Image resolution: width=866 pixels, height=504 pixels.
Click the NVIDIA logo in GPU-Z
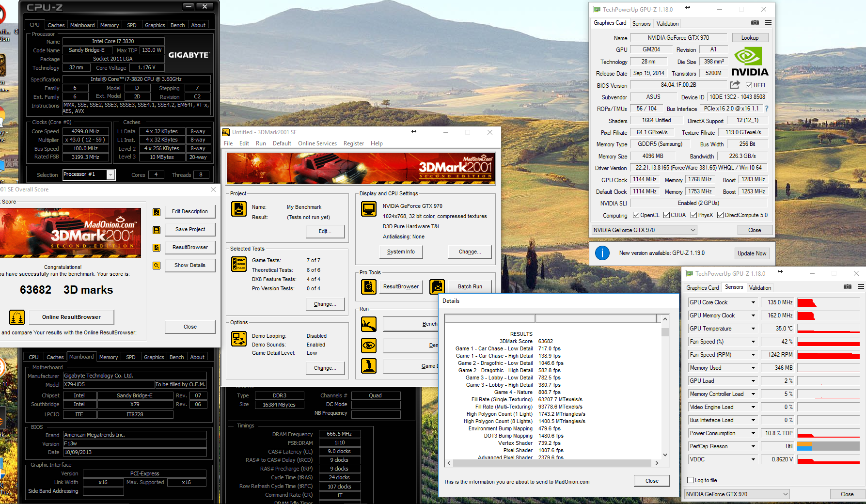[750, 62]
